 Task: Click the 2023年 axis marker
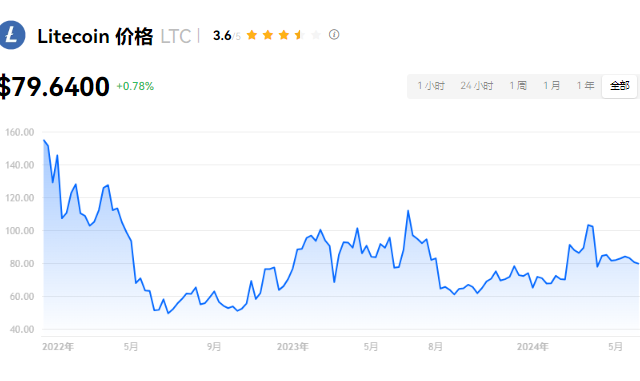(293, 347)
